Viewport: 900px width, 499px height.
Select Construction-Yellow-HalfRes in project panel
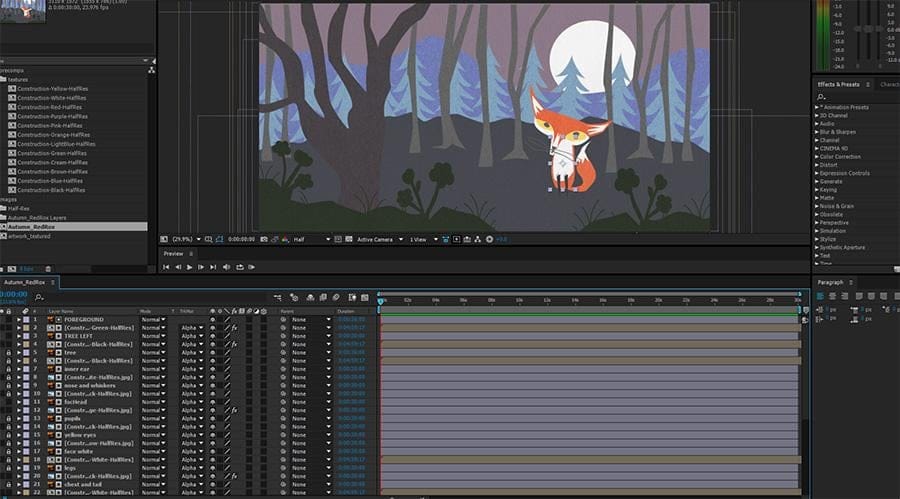pos(52,89)
